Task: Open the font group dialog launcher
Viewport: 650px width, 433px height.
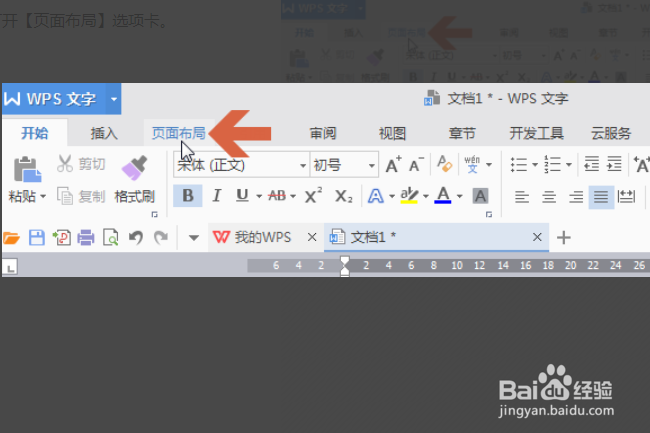Action: pos(489,214)
